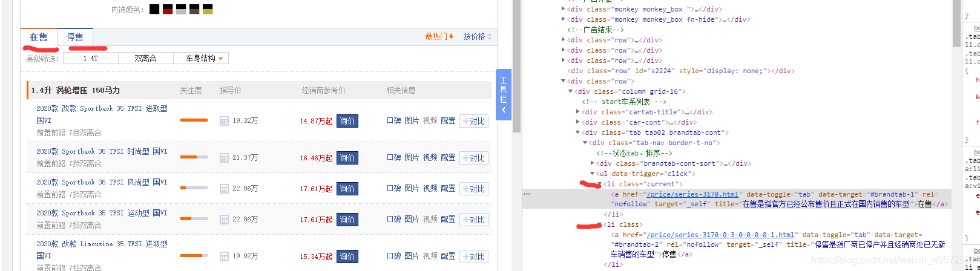The height and width of the screenshot is (271, 980).
Task: Expand first monkey monkey_box div node
Action: click(x=564, y=9)
